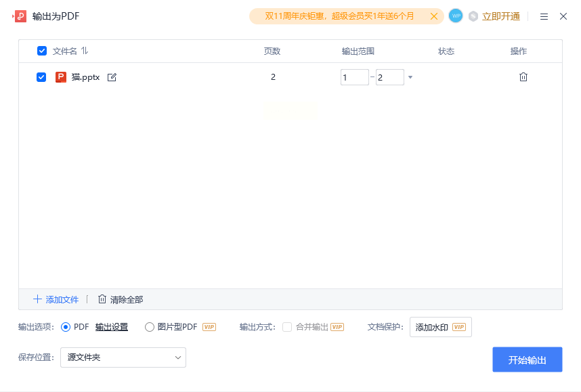
Task: Click the 输出范围 column header
Action: (358, 51)
